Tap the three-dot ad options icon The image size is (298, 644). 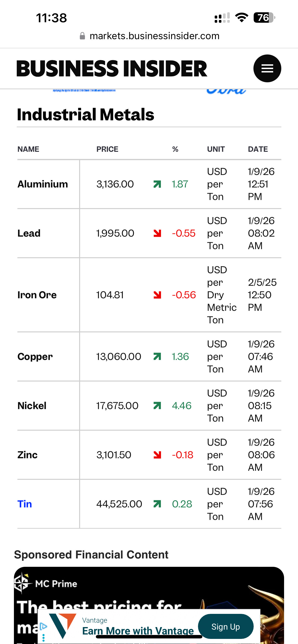[44, 638]
